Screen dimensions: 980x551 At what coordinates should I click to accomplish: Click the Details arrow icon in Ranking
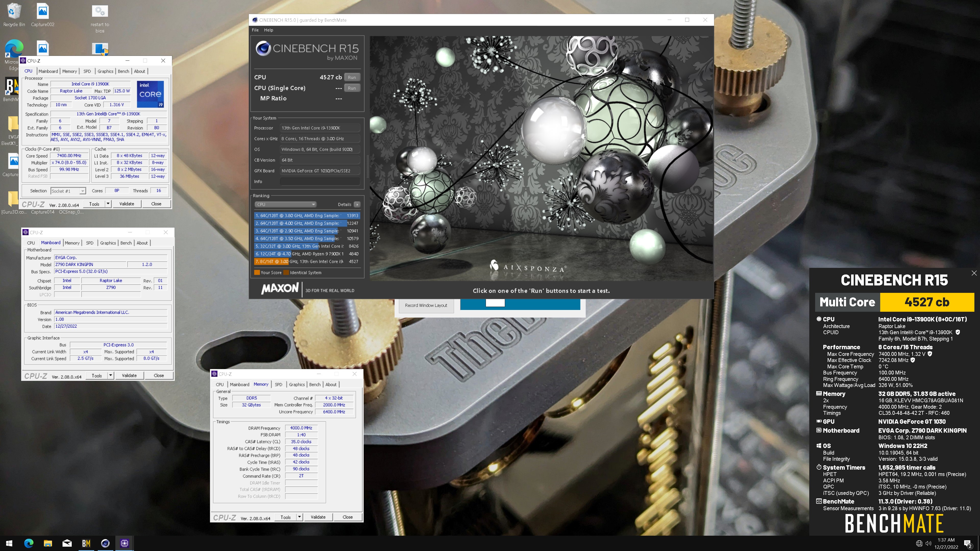357,204
